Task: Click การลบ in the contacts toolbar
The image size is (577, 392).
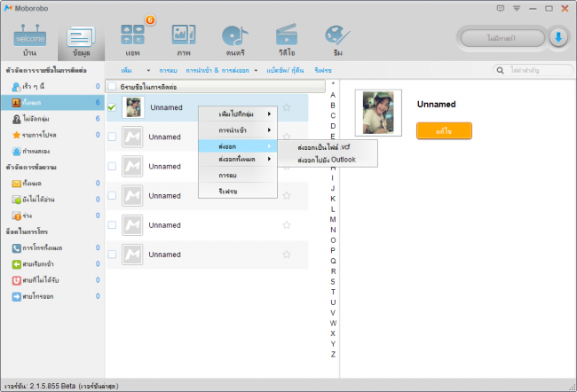Action: tap(168, 70)
